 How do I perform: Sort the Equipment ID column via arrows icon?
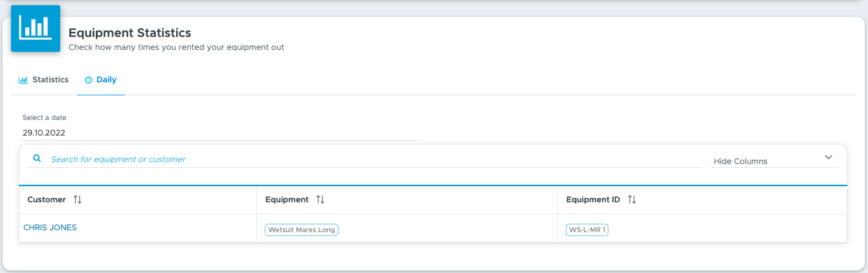tap(632, 200)
